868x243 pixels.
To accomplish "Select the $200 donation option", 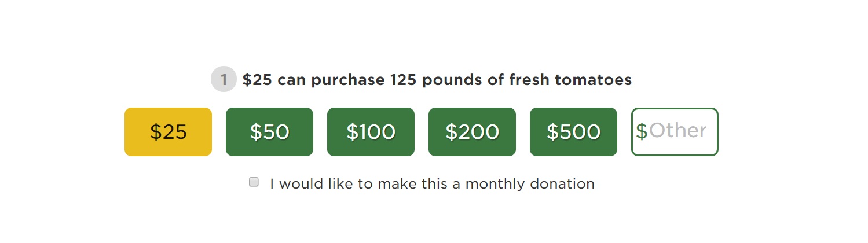I will 472,132.
